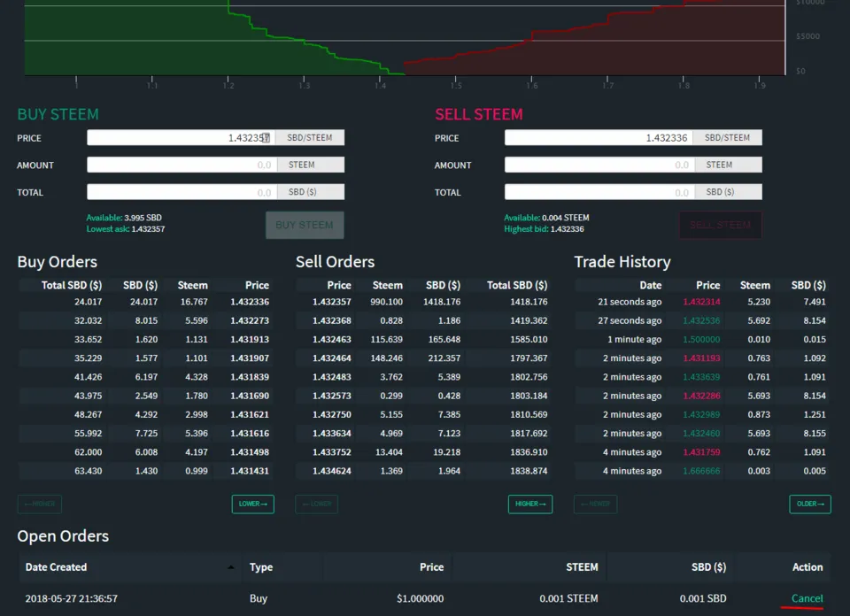Image resolution: width=850 pixels, height=616 pixels.
Task: Select buy order priced 1.431498
Action: [x=145, y=452]
